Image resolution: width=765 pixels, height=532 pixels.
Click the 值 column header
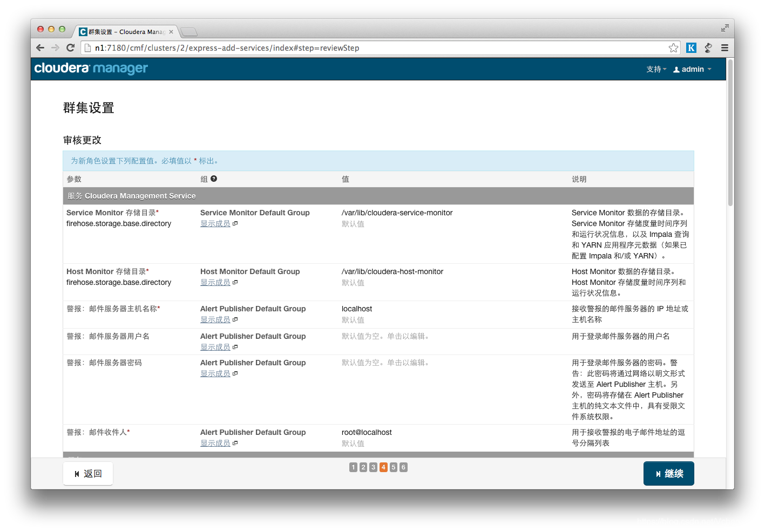346,179
